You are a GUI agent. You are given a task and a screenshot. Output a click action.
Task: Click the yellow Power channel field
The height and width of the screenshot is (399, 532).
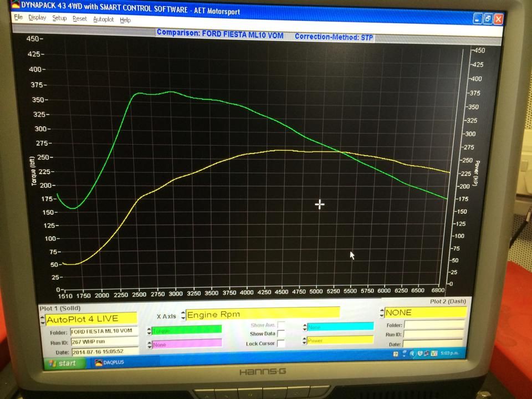(x=340, y=340)
